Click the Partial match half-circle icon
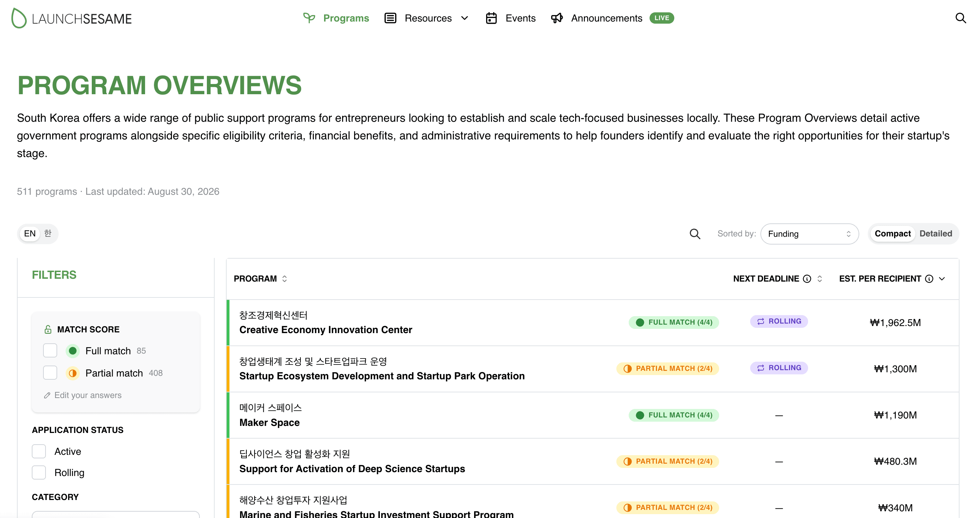Image resolution: width=980 pixels, height=518 pixels. [72, 373]
